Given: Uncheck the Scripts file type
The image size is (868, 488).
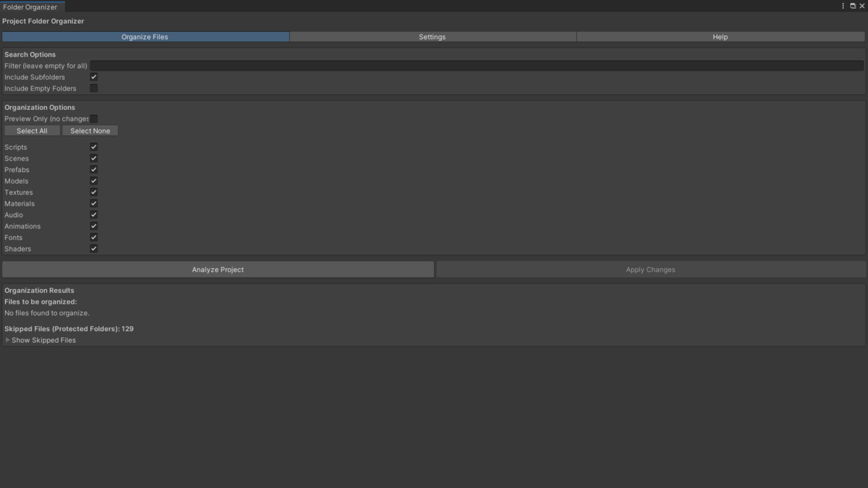Looking at the screenshot, I should (x=93, y=147).
